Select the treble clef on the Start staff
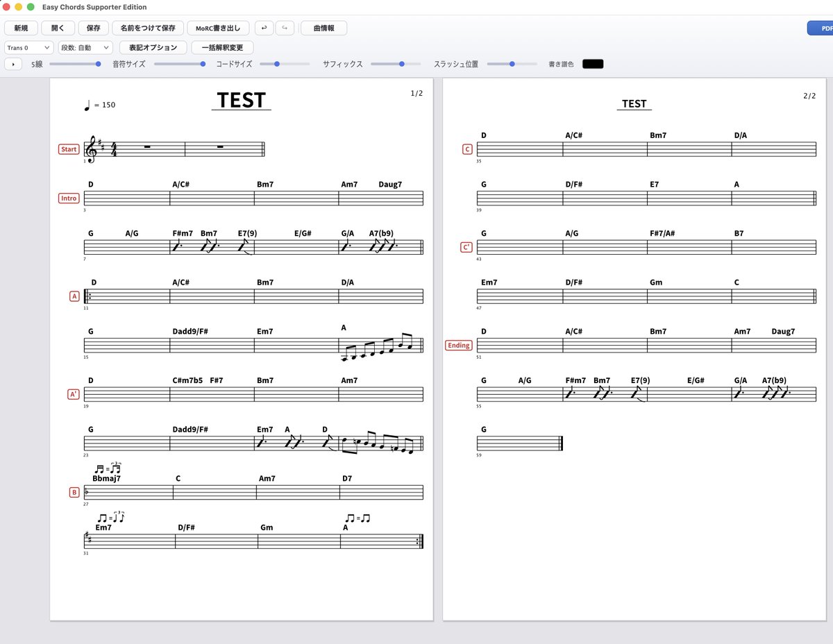 (x=90, y=149)
